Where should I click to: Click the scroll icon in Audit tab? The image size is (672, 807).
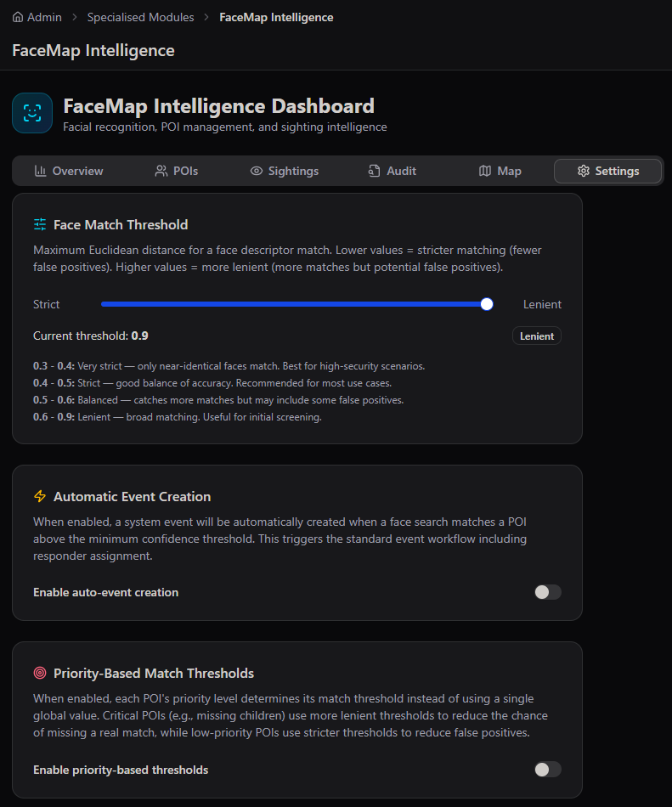tap(375, 171)
